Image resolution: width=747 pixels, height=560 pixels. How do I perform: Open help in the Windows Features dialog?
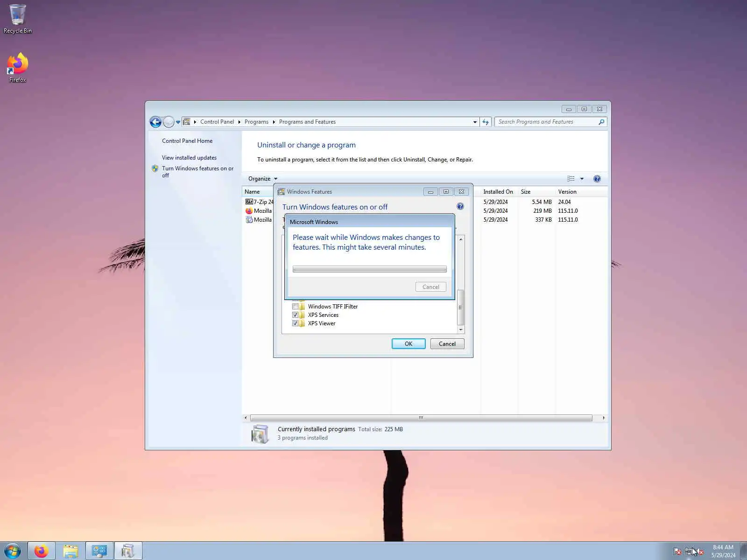(x=460, y=206)
